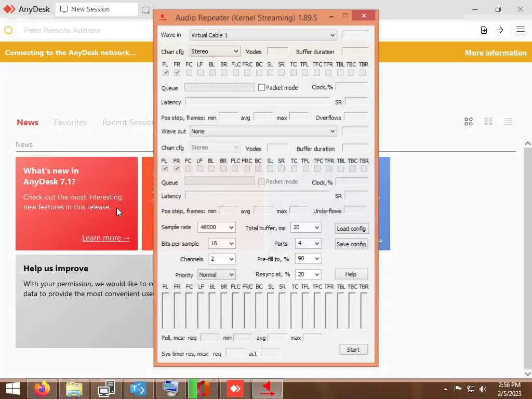The height and width of the screenshot is (399, 532).
Task: Click AnyDesk file transfer icon
Action: tap(484, 30)
